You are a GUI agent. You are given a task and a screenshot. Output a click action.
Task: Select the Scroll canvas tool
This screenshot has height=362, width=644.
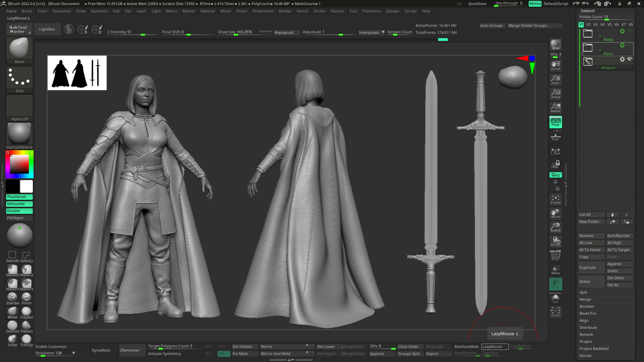click(555, 66)
